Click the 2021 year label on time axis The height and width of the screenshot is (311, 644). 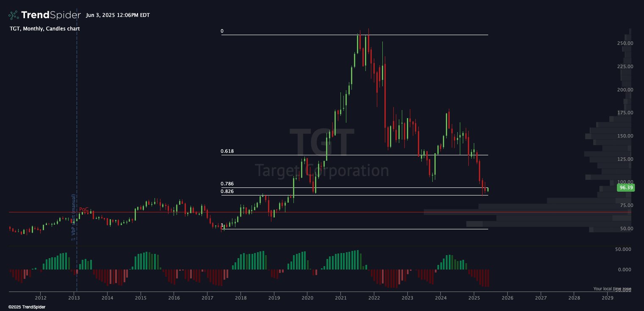pyautogui.click(x=341, y=298)
